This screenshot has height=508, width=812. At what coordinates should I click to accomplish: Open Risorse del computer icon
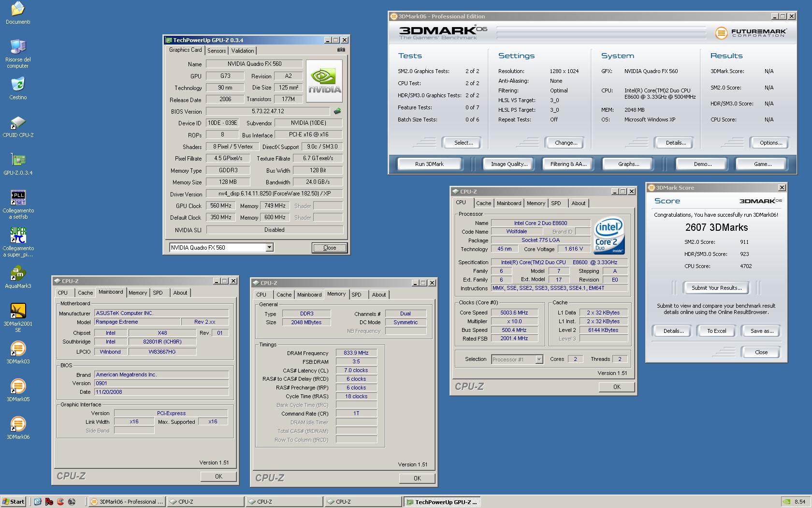coord(18,53)
